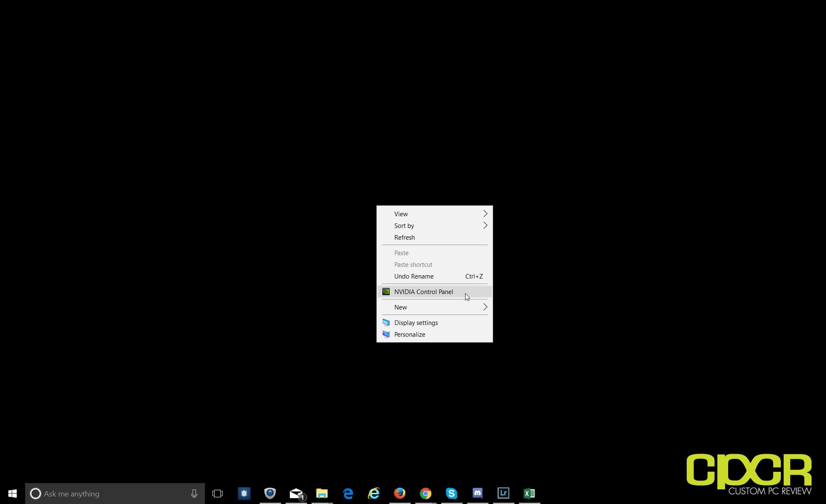Expand the Sort by submenu arrow
The width and height of the screenshot is (826, 504).
[485, 225]
